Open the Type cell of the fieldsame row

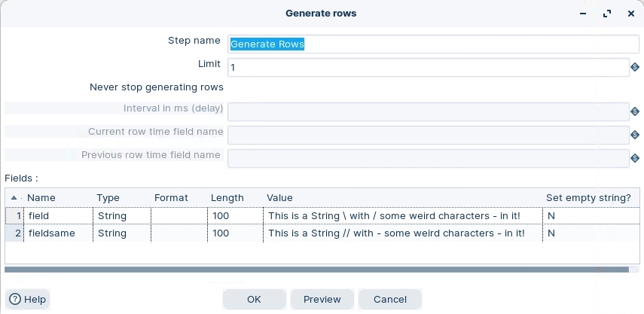pos(121,233)
